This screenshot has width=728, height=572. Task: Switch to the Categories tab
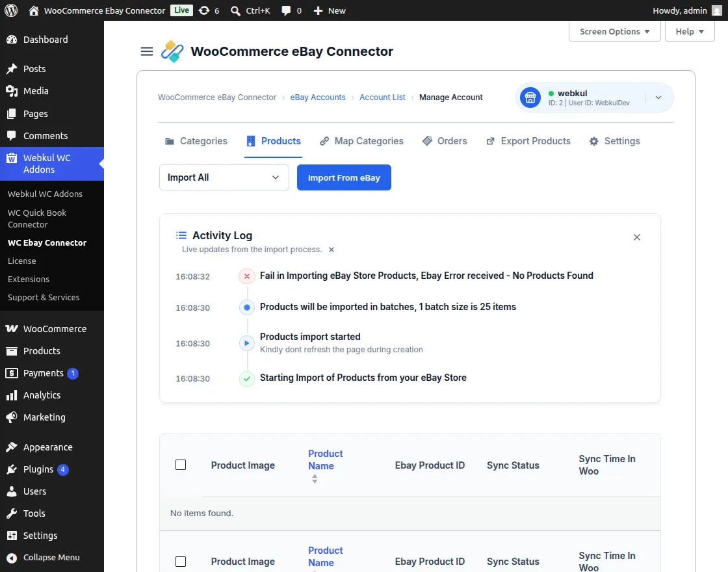tap(196, 141)
